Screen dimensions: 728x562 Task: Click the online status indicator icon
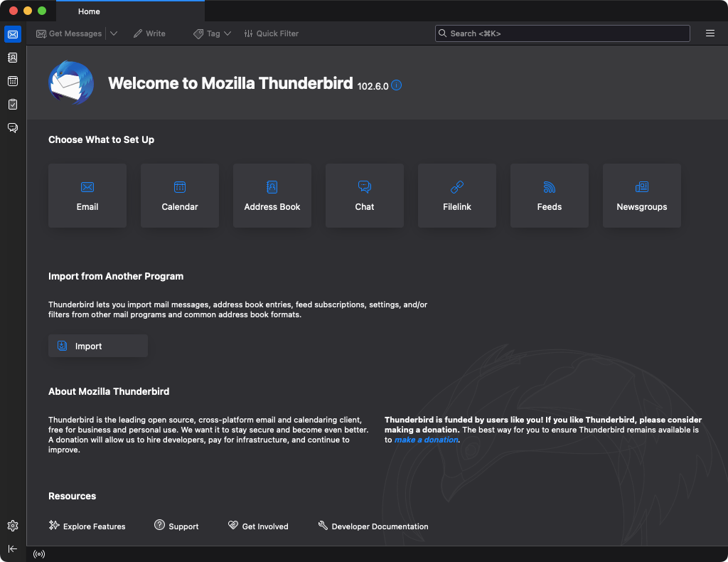click(x=39, y=553)
